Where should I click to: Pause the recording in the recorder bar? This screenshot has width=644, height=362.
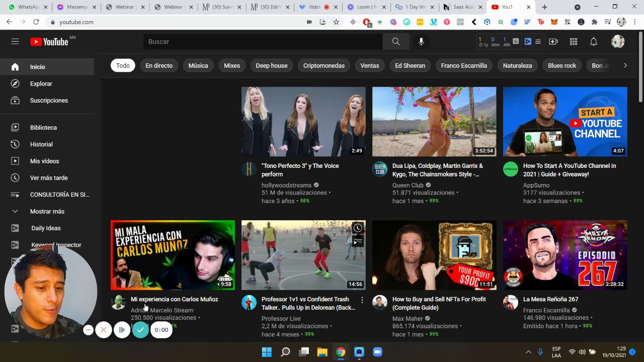tap(122, 330)
